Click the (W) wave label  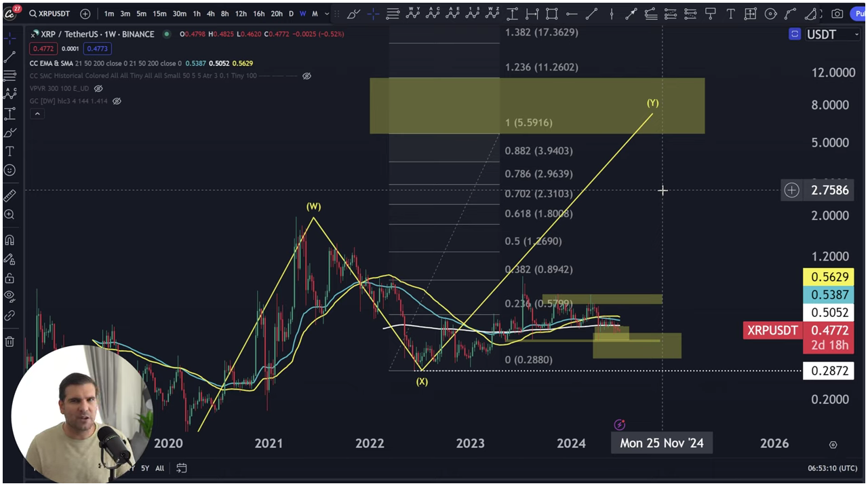coord(313,206)
